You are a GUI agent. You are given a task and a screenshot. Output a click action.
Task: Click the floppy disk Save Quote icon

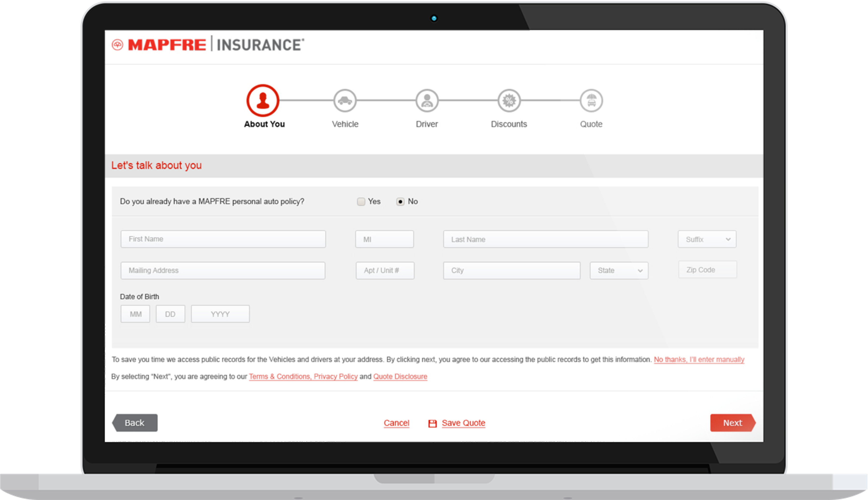coord(432,423)
